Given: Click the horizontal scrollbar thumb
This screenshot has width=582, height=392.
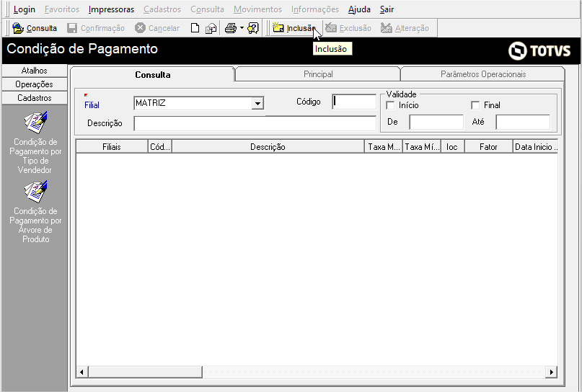Looking at the screenshot, I should click(145, 372).
